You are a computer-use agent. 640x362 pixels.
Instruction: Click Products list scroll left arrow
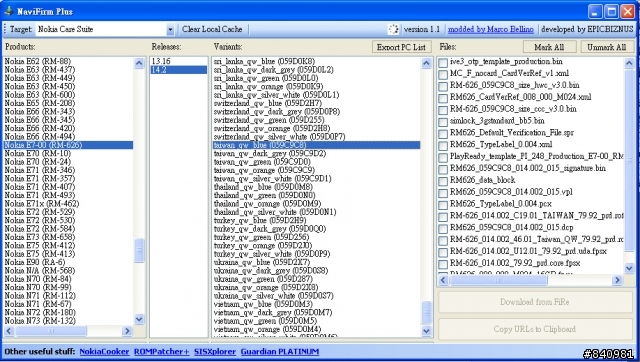(x=9, y=331)
